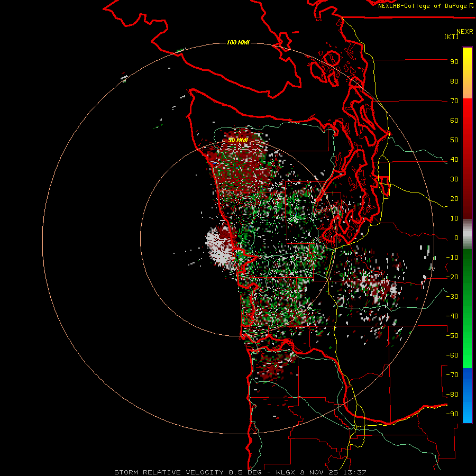Image resolution: width=476 pixels, height=476 pixels.
Task: Click the -90 value on velocity scale
Action: 452,414
